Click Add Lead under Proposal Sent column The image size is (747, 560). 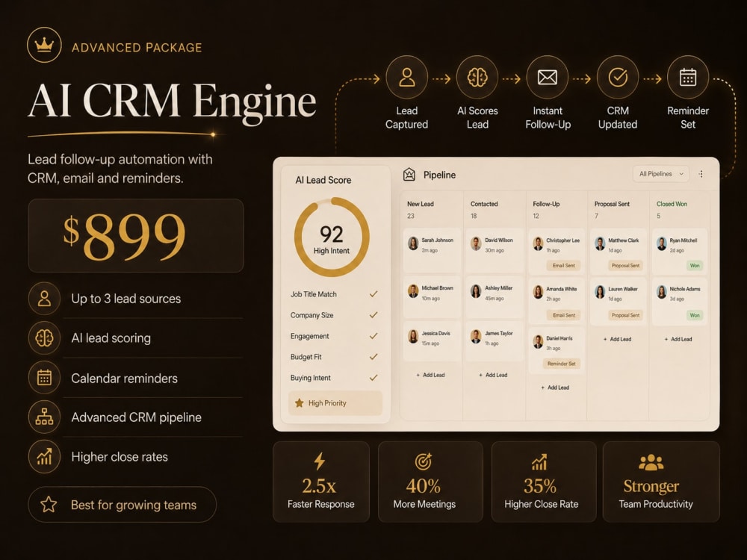[617, 339]
